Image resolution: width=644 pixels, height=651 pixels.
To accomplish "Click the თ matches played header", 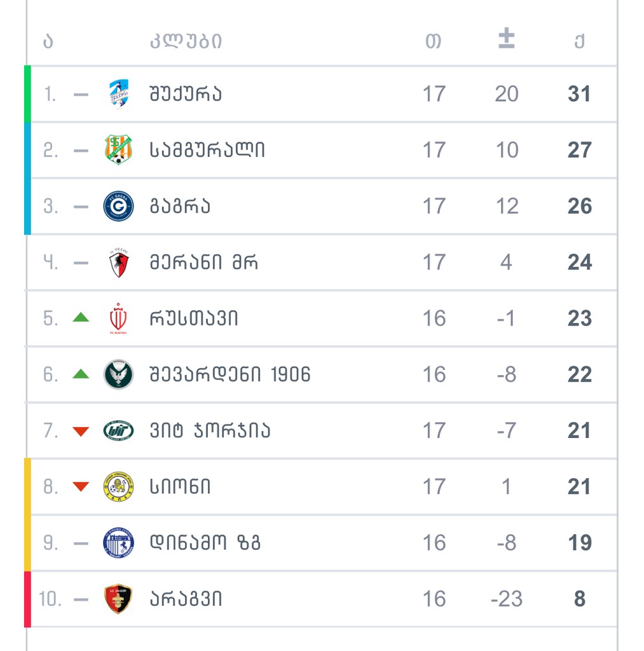I will [x=434, y=41].
